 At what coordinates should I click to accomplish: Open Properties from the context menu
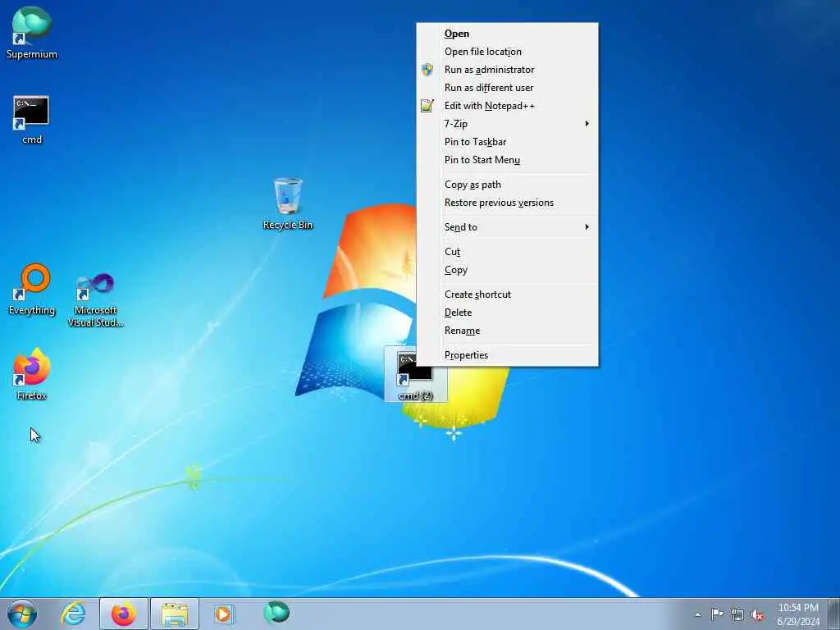(x=507, y=355)
